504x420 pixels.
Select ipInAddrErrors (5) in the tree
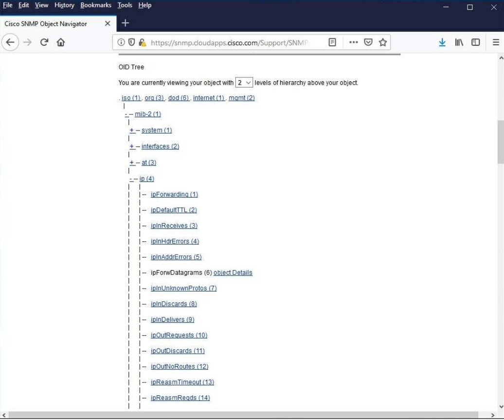pyautogui.click(x=176, y=257)
